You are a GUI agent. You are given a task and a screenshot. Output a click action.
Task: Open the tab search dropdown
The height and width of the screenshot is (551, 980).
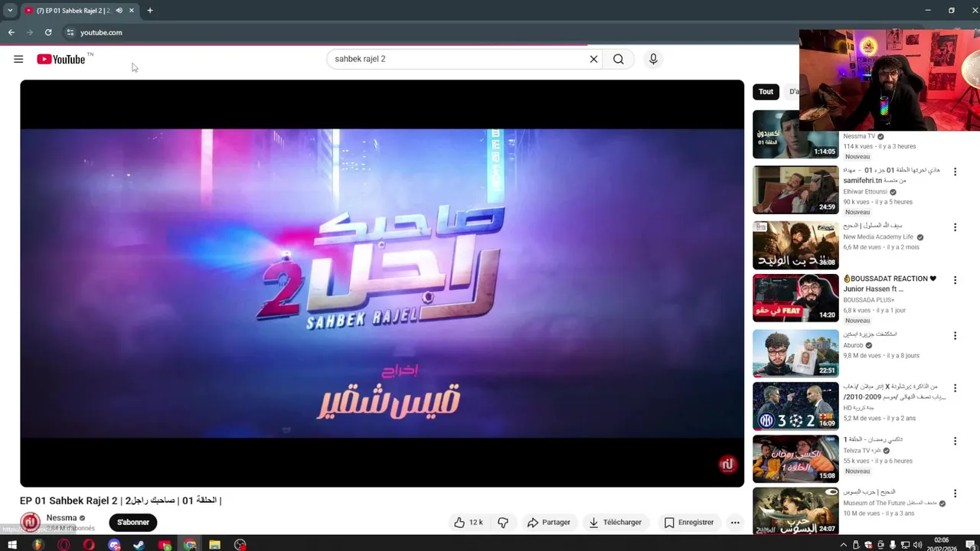pos(10,11)
